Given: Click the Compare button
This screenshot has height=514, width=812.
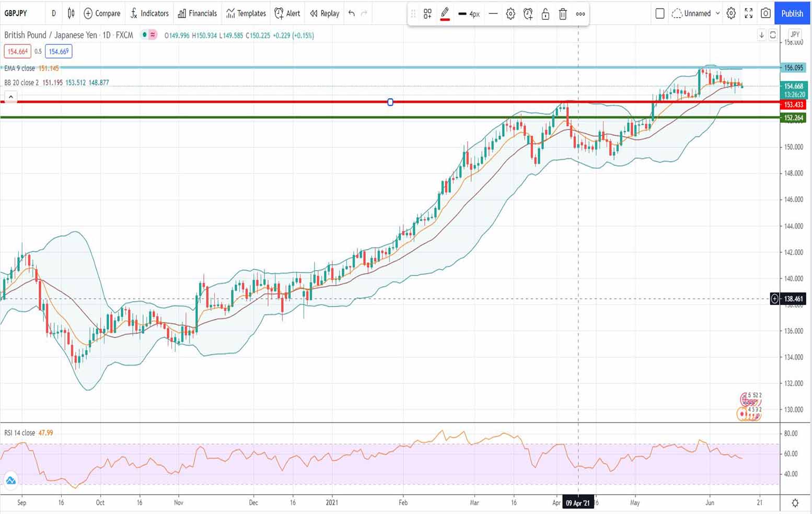Looking at the screenshot, I should (102, 13).
